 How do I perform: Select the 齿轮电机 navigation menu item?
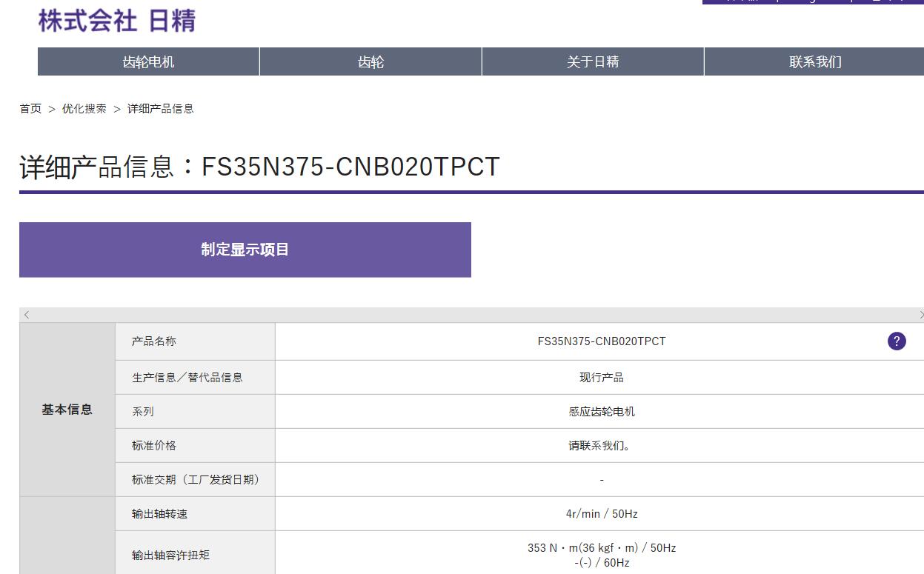point(147,62)
